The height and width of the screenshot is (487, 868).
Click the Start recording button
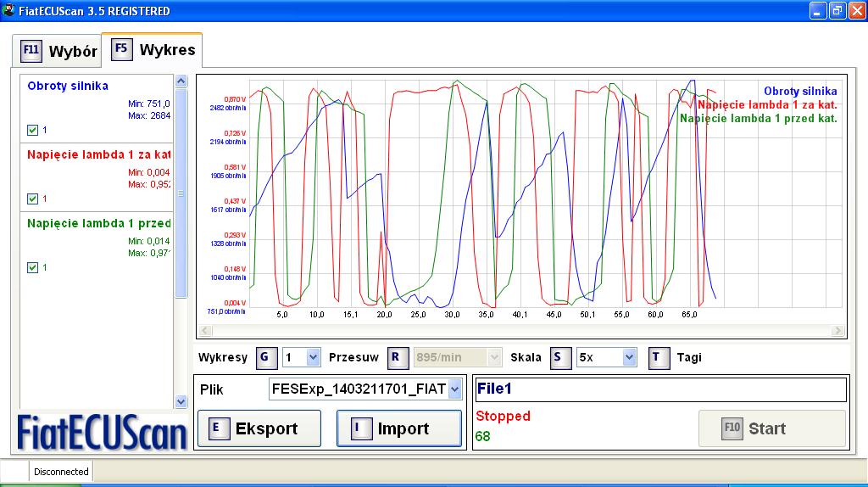[x=772, y=428]
